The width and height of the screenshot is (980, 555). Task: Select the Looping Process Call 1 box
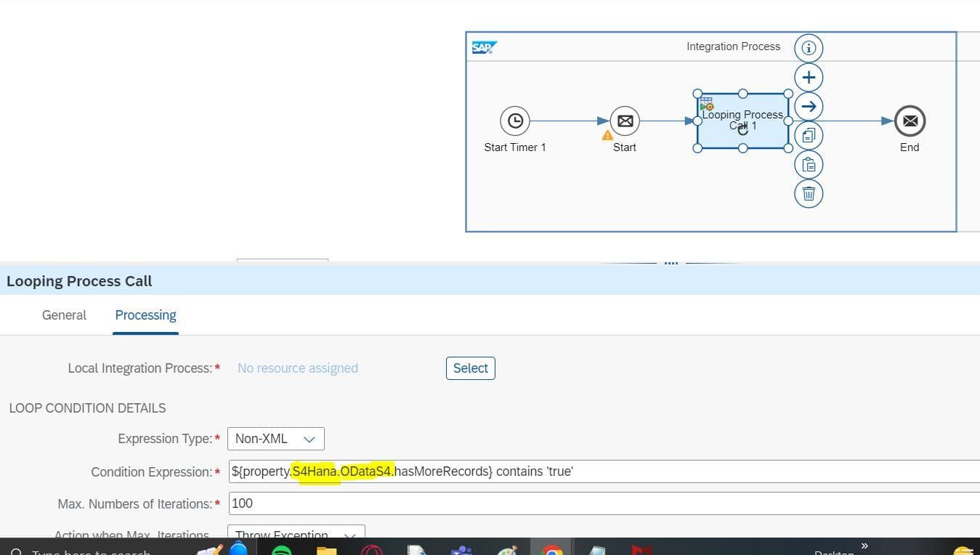(742, 121)
